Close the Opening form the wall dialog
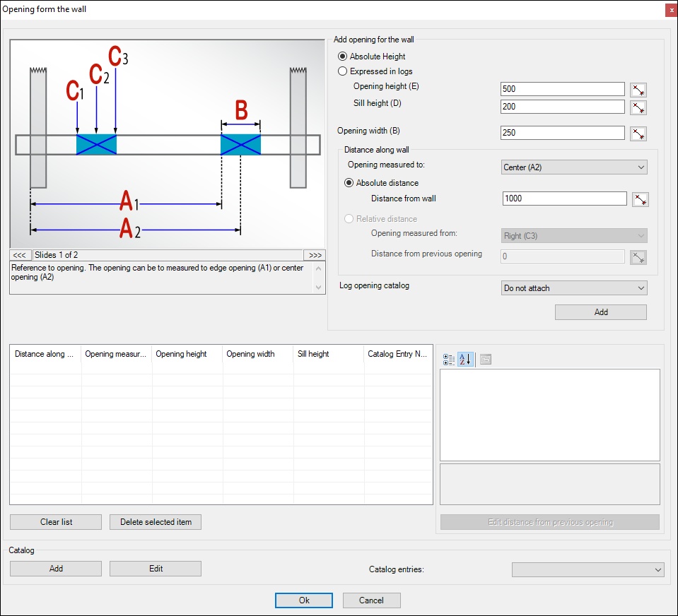This screenshot has height=616, width=678. [x=672, y=9]
